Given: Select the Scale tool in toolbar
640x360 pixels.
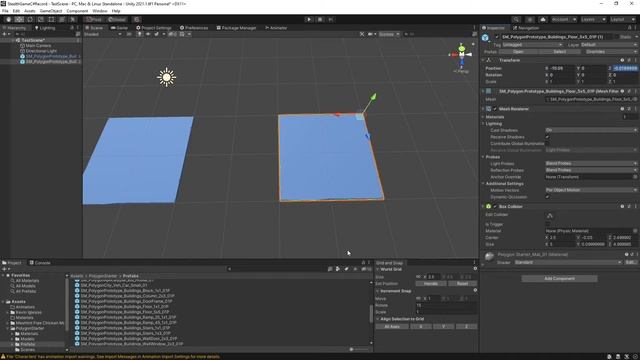Looking at the screenshot, I should pyautogui.click(x=40, y=19).
